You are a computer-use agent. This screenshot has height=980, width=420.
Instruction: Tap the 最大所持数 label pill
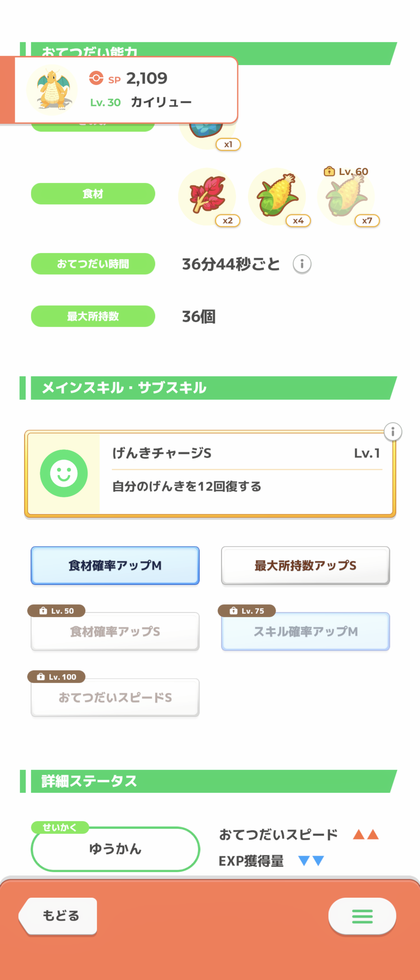pyautogui.click(x=93, y=316)
